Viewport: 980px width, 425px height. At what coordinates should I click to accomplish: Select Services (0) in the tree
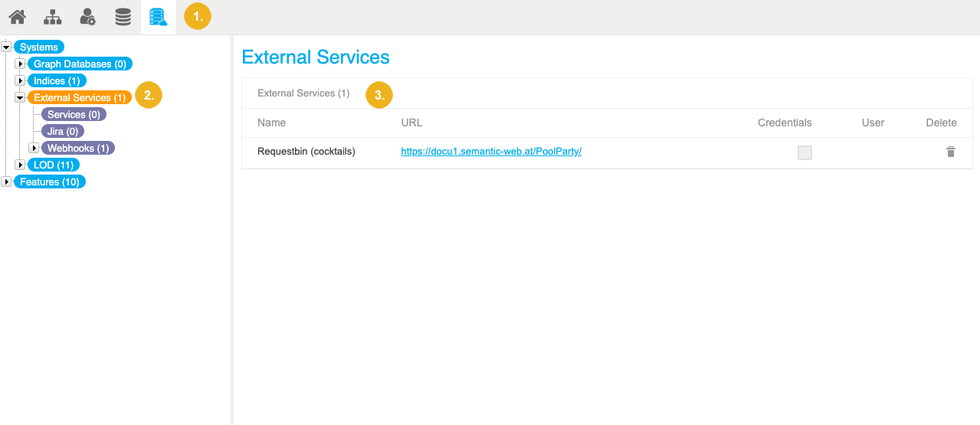pyautogui.click(x=74, y=115)
